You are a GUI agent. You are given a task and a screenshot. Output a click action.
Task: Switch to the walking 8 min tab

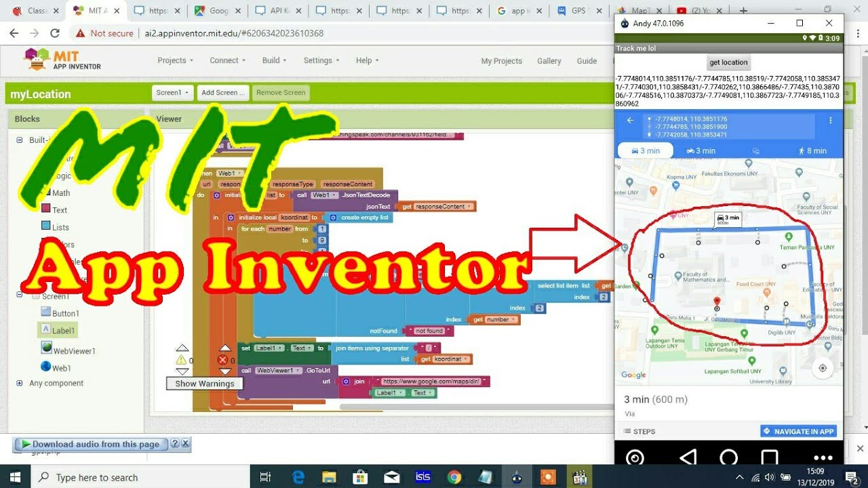coord(812,150)
